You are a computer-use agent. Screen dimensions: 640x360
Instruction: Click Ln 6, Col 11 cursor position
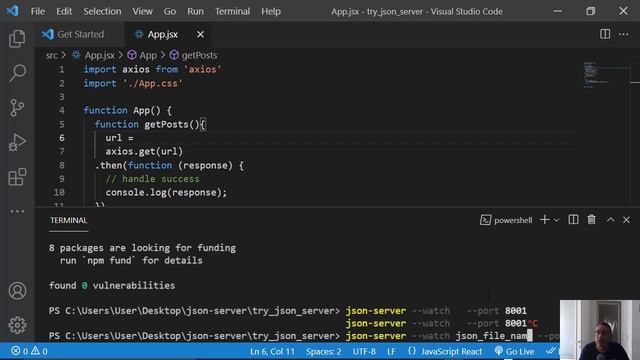(x=272, y=351)
